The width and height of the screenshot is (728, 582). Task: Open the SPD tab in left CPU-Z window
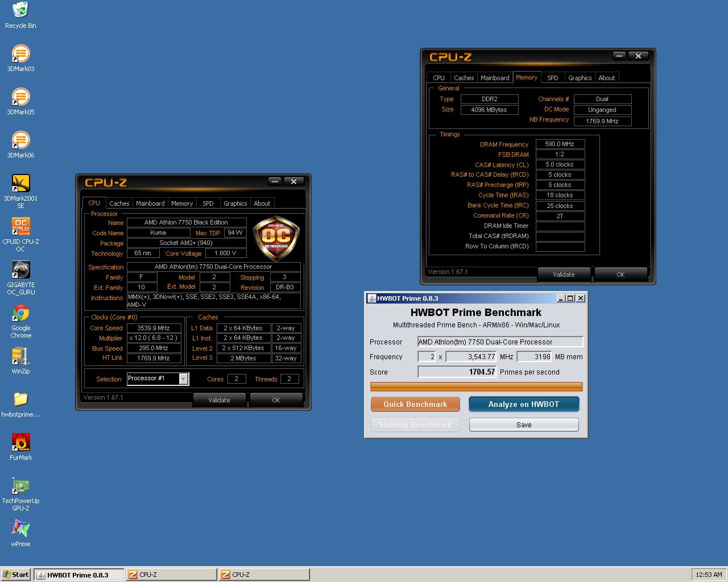208,203
